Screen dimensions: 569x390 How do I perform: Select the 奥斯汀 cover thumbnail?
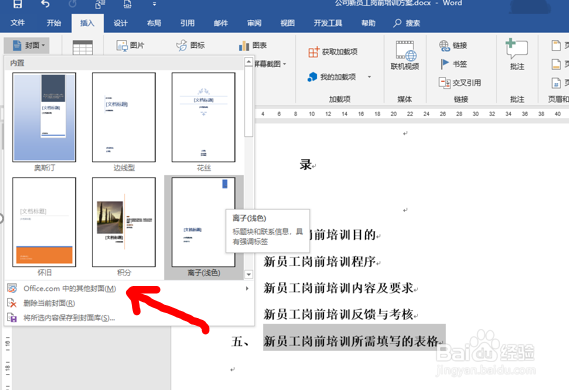[44, 117]
